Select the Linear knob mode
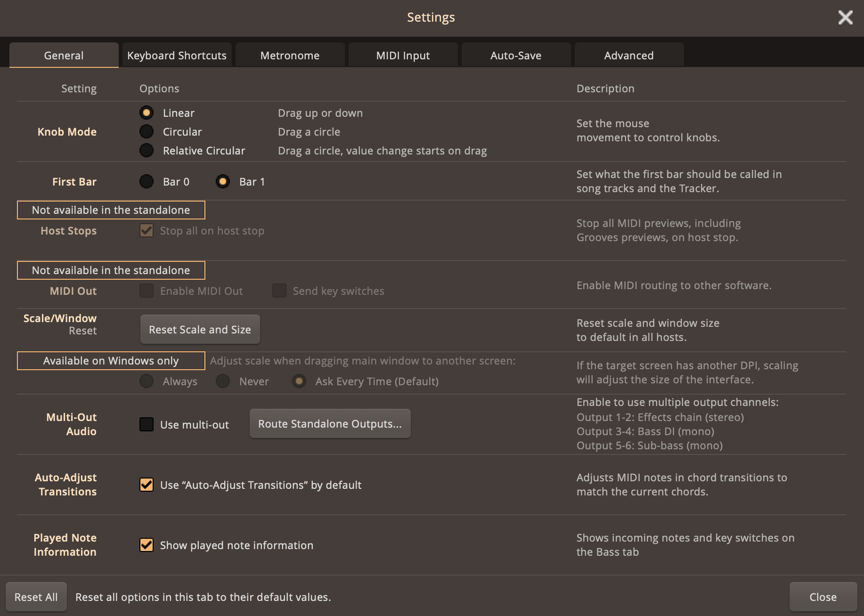 pyautogui.click(x=147, y=113)
